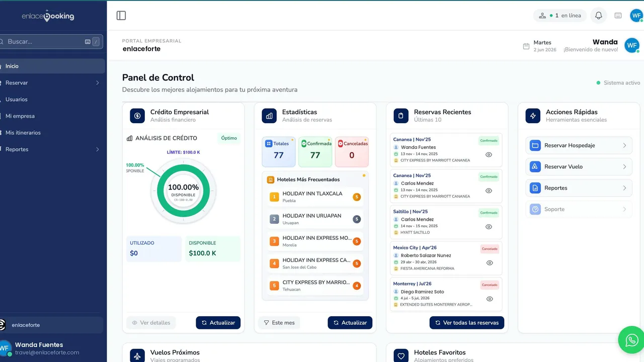Click Actualizar in Crédito Empresarial card

[x=218, y=323]
